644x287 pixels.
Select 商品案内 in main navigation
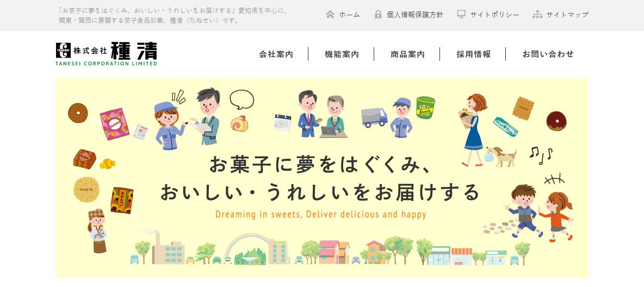pyautogui.click(x=407, y=54)
